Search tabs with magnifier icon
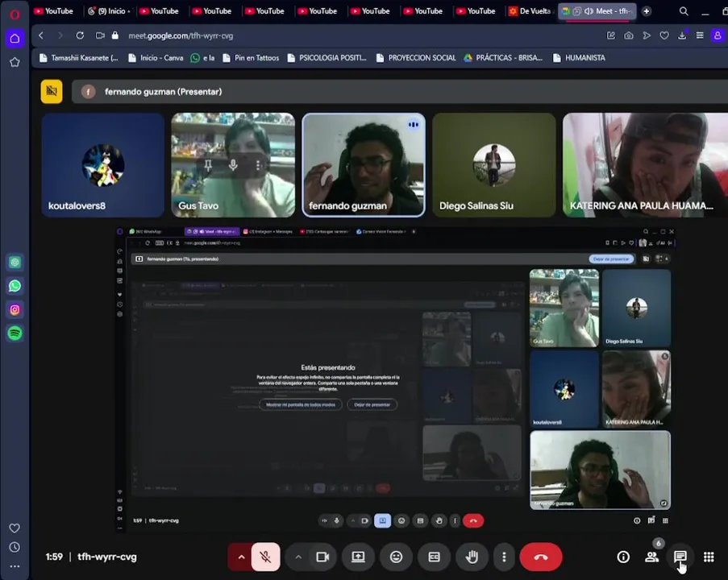 coord(684,11)
